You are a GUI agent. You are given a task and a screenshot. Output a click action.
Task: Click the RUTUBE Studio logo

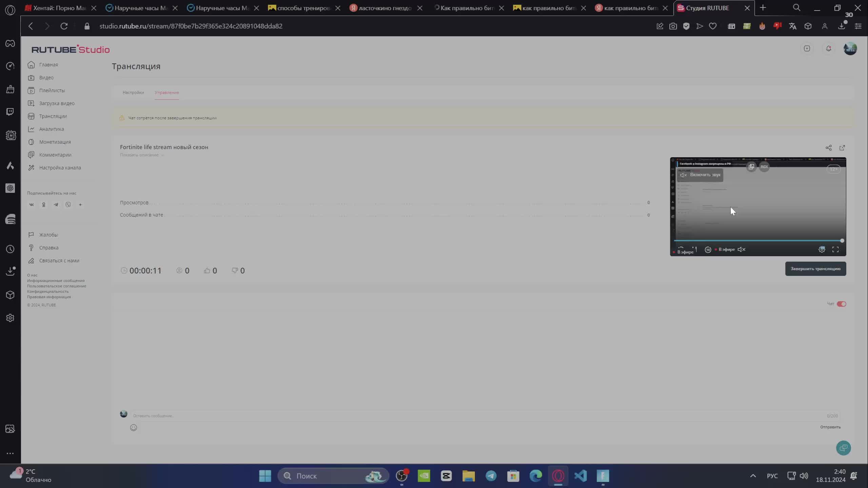[71, 49]
